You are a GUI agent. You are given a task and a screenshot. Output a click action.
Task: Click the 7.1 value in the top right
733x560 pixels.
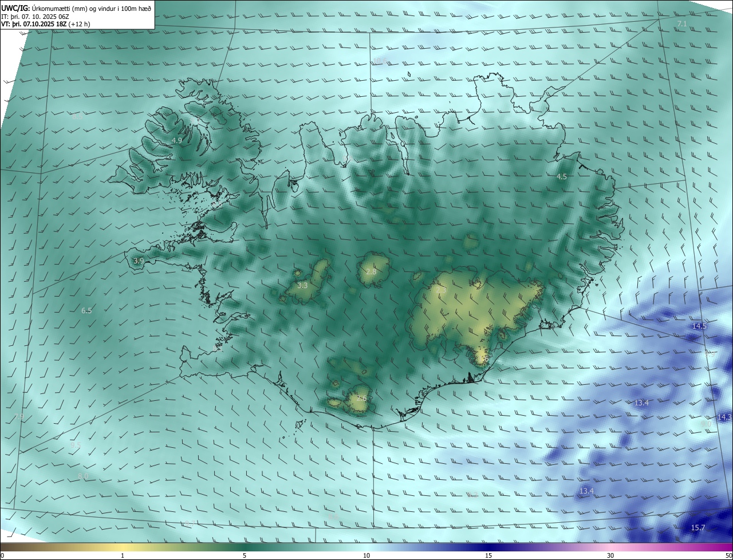pos(681,23)
